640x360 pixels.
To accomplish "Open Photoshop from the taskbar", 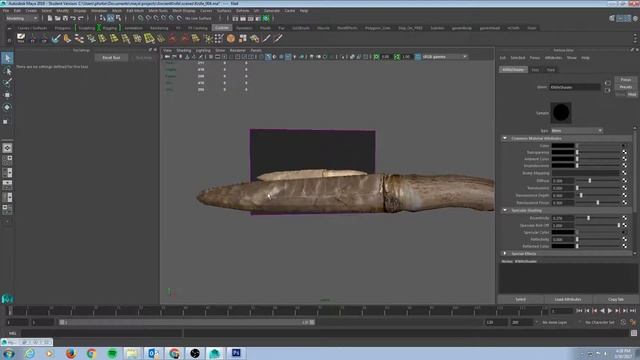I will click(236, 353).
